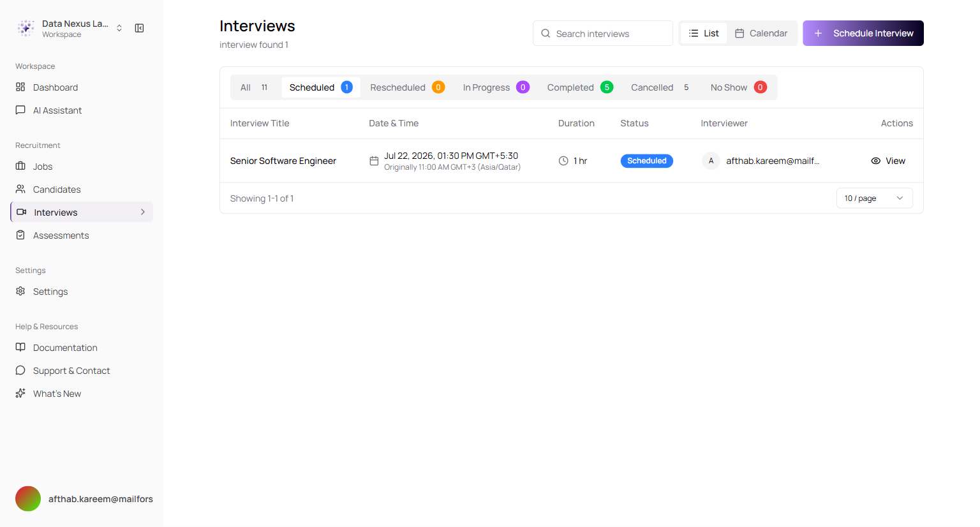
Task: Click the clock icon beside 1 hr
Action: (563, 161)
